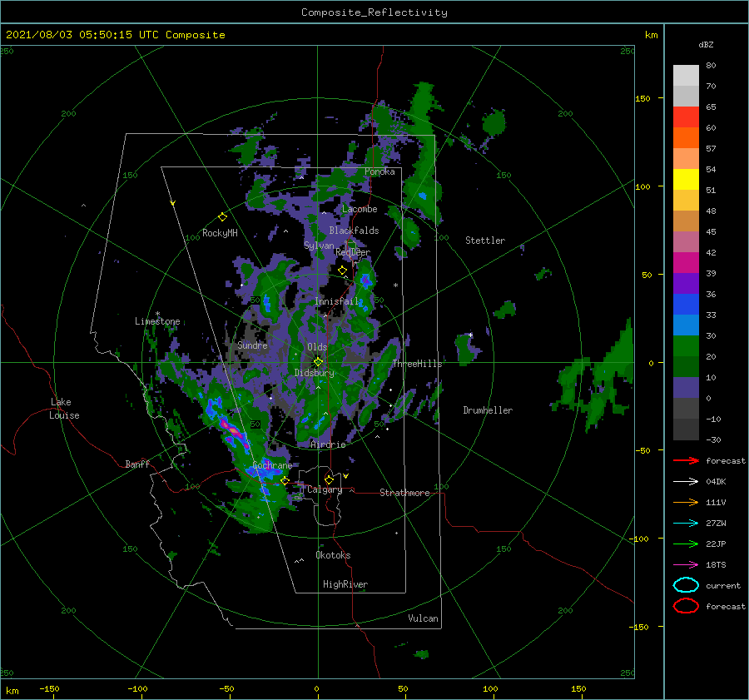Click the Drumheller city label

(x=488, y=410)
